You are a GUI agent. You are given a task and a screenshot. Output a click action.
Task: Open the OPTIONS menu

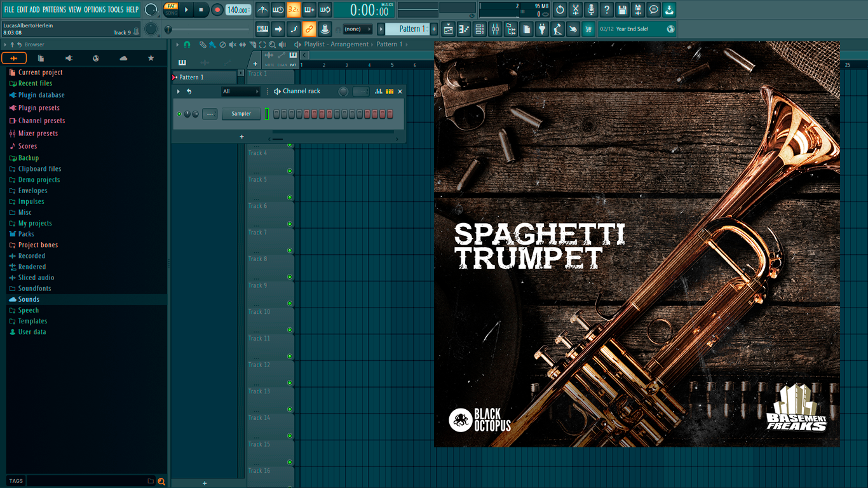[95, 10]
